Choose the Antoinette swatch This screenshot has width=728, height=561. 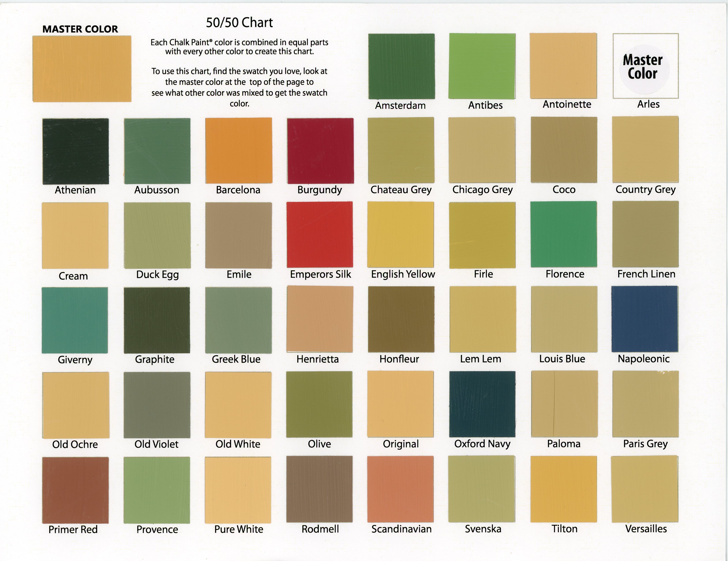click(x=563, y=66)
